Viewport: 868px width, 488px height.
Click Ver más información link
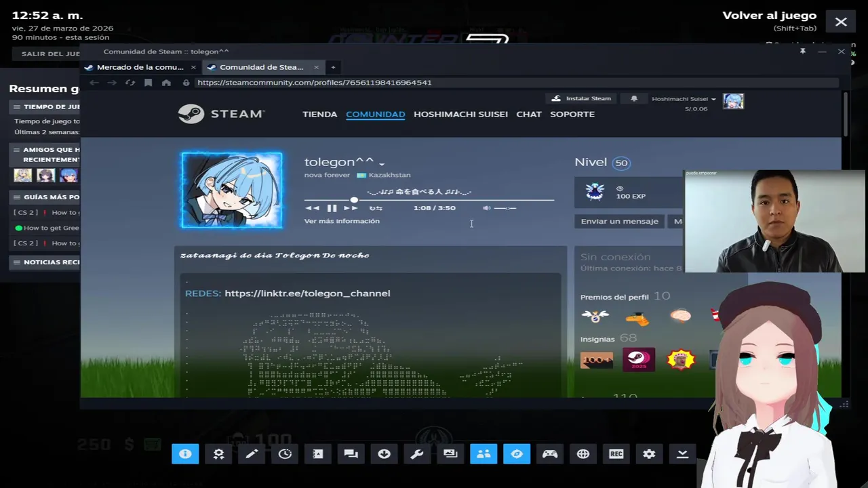click(x=342, y=221)
